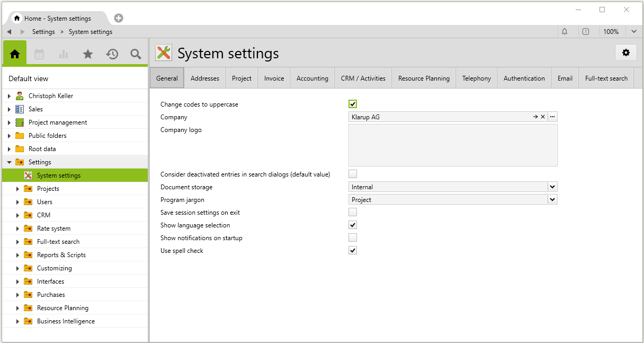The image size is (644, 343).
Task: Switch to the Invoice tab
Action: click(x=274, y=78)
